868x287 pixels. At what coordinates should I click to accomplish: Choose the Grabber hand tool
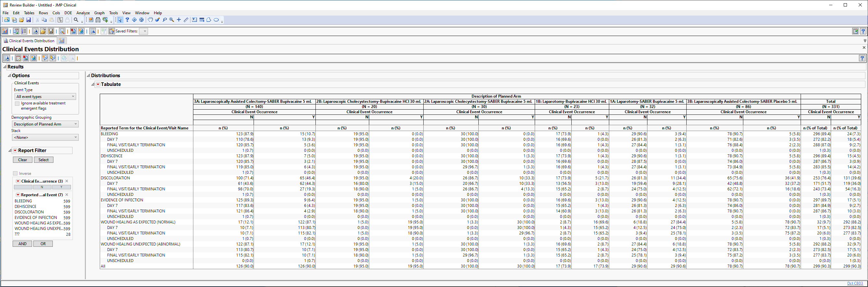point(150,20)
